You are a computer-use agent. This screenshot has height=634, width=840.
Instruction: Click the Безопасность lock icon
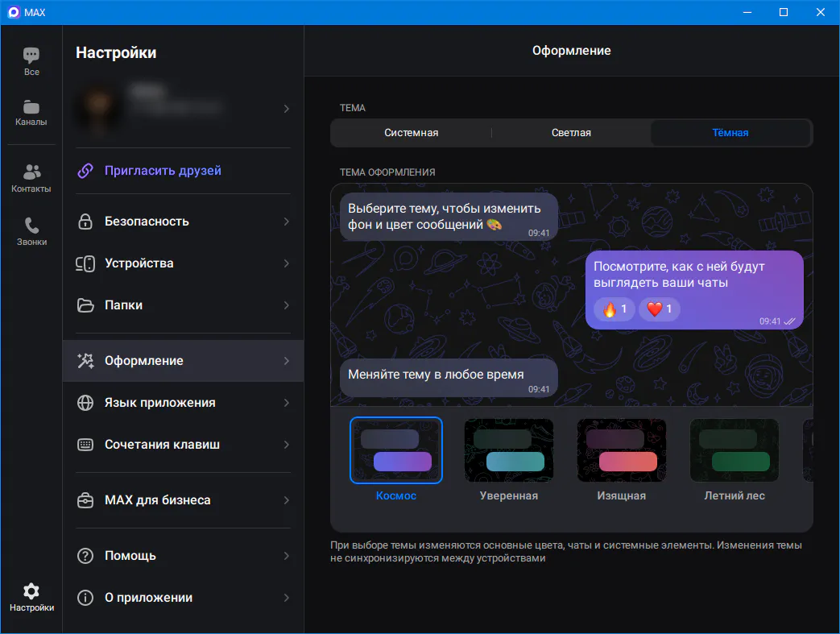85,222
